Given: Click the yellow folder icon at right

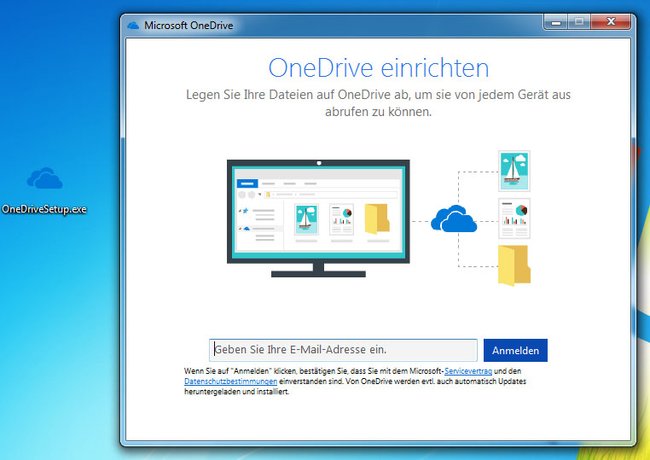Looking at the screenshot, I should 514,266.
